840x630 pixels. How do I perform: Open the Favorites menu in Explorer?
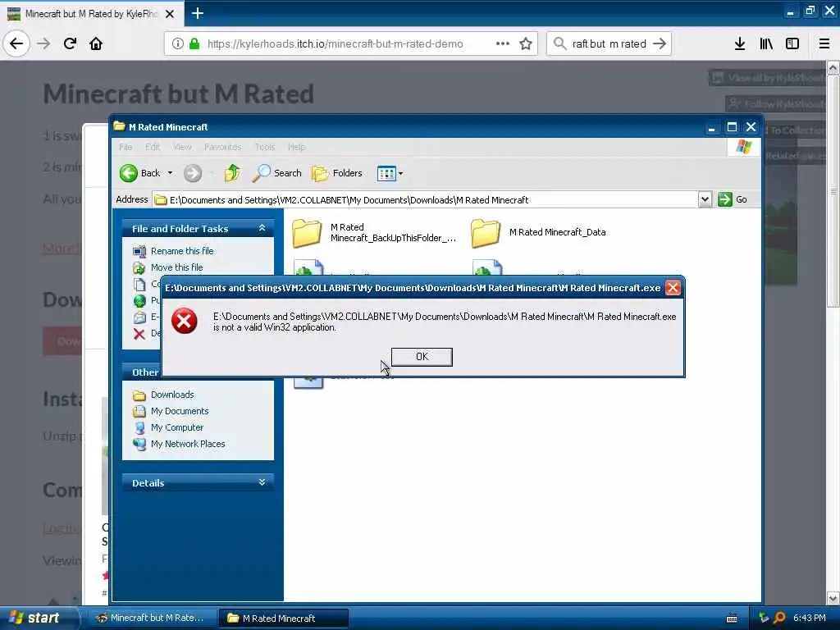click(x=222, y=147)
